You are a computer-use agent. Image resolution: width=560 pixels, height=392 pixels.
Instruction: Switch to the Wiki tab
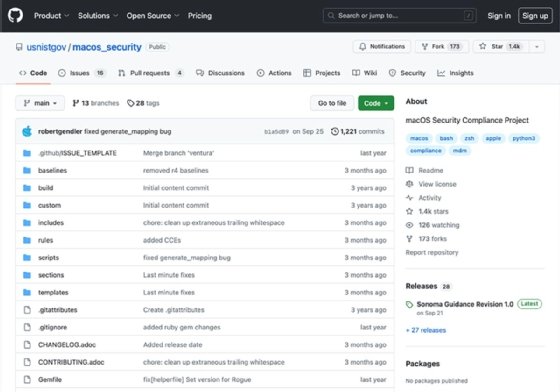(x=365, y=73)
